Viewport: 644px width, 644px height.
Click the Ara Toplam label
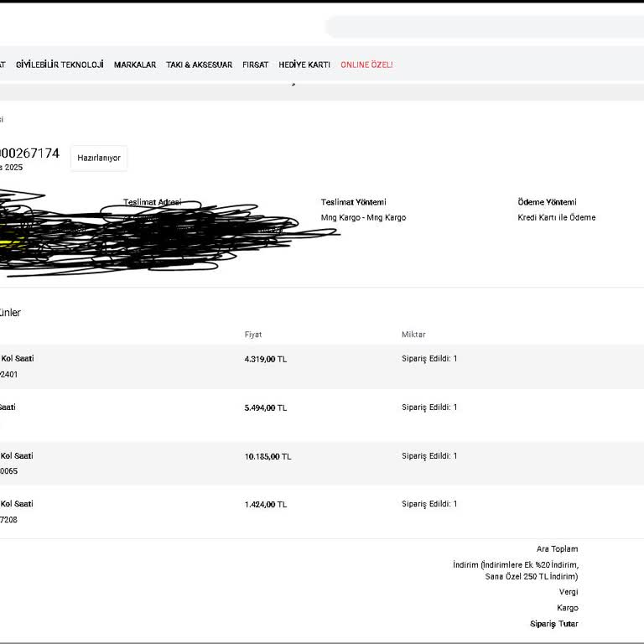(x=557, y=549)
